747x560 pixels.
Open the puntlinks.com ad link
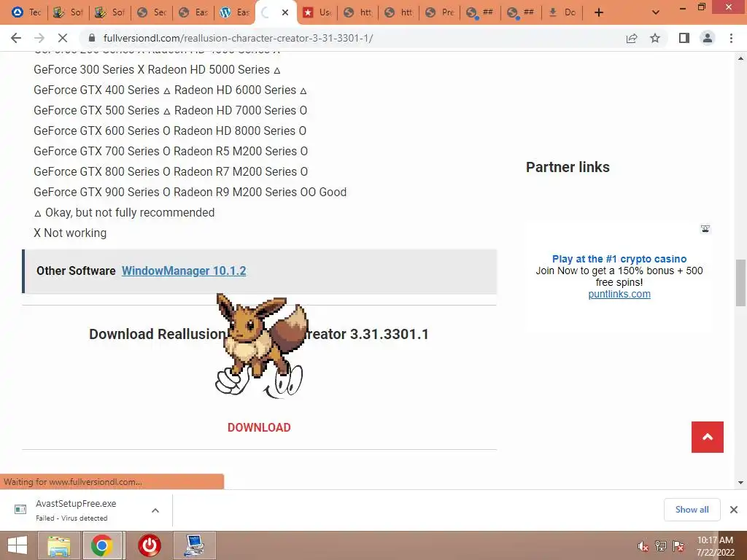pos(619,294)
